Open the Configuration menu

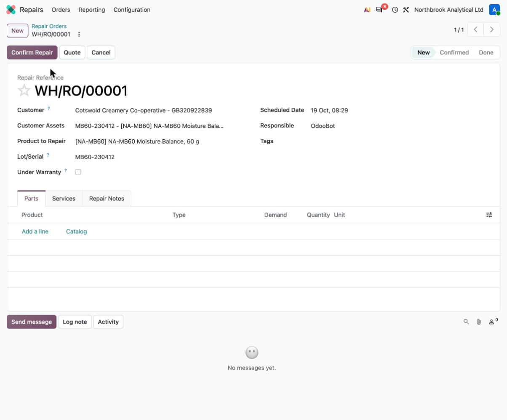(x=132, y=10)
